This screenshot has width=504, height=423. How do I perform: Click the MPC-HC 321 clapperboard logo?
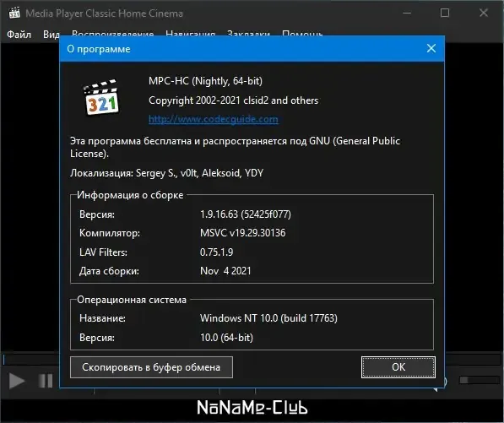click(x=101, y=97)
